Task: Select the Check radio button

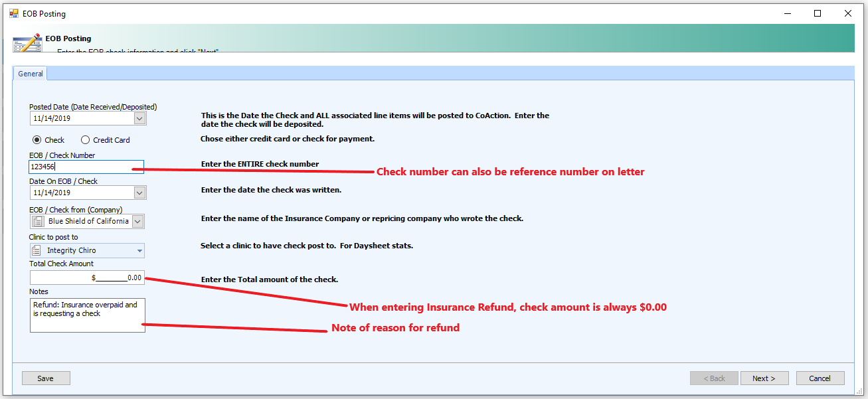Action: pos(37,140)
